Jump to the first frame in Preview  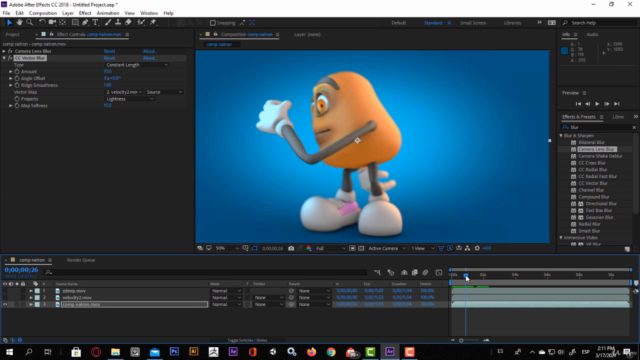578,104
